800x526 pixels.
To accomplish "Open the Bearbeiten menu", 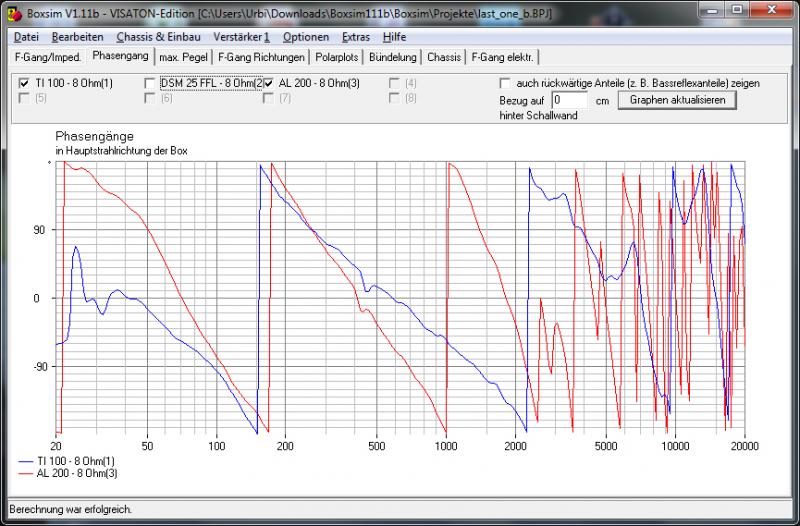I will click(x=78, y=36).
